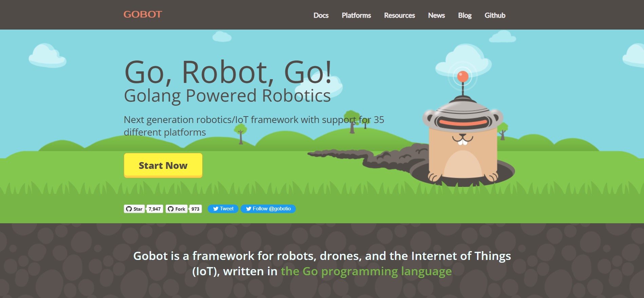Screen dimensions: 644x298
Task: Click 'Gobot is a framework for robots' text
Action: click(x=322, y=263)
